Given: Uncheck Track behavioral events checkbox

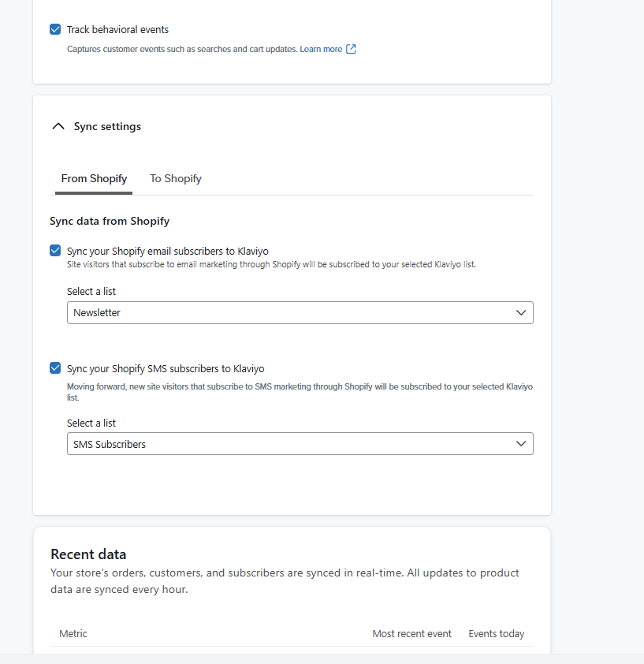Looking at the screenshot, I should point(55,29).
